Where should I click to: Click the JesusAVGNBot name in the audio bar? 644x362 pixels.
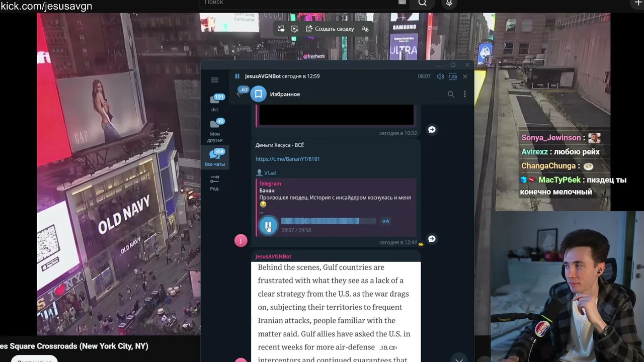click(x=263, y=76)
